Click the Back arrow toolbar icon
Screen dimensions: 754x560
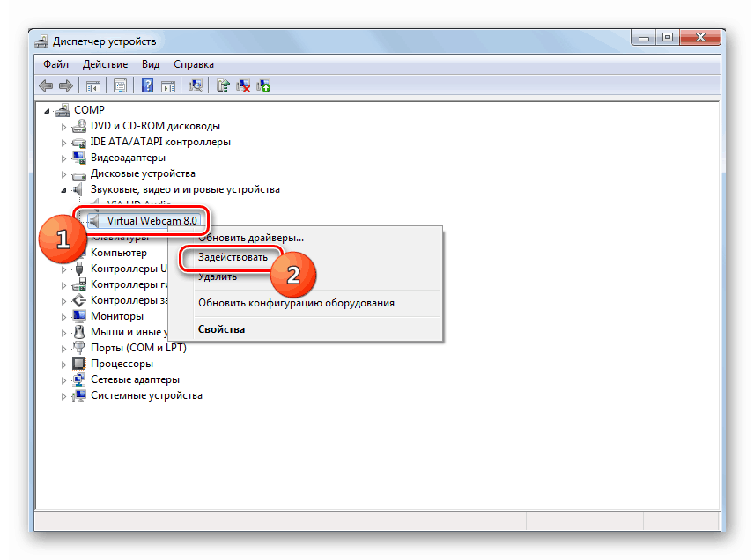point(47,85)
